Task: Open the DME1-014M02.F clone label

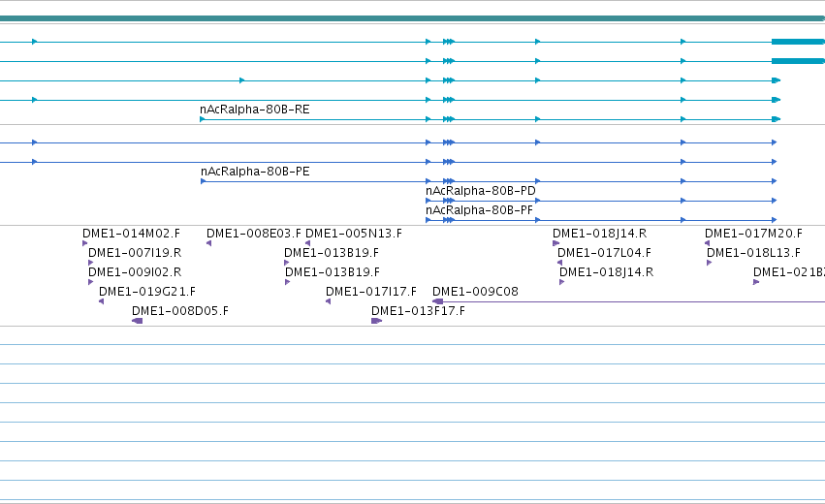Action: (131, 234)
